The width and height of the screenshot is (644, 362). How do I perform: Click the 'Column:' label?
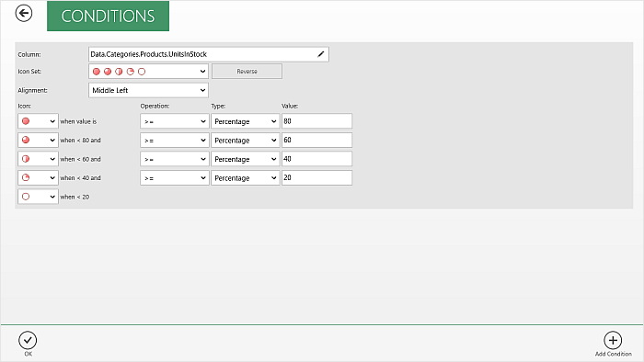point(29,54)
